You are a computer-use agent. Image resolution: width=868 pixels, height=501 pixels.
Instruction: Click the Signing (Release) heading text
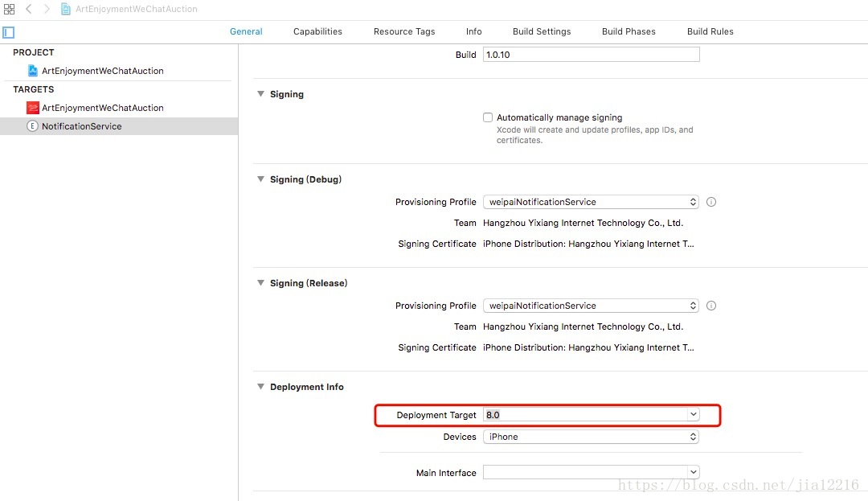[309, 283]
